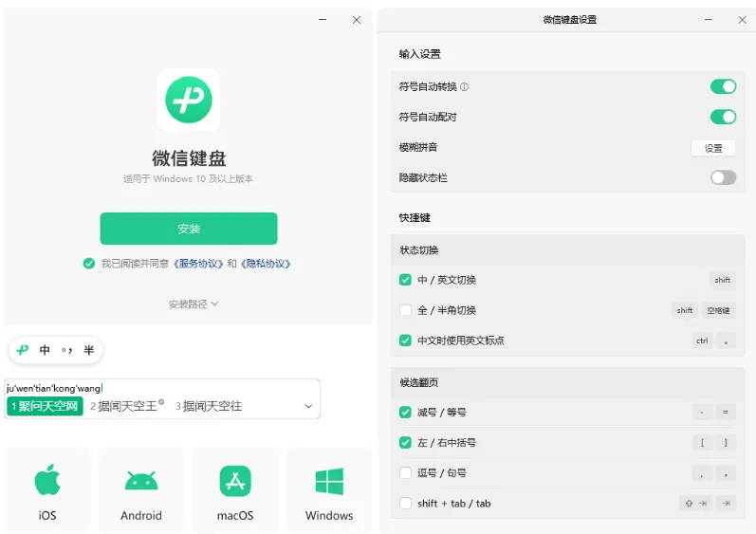Click left bracket key badge in 左 / 右中括号 row
Image resolution: width=756 pixels, height=534 pixels.
click(x=702, y=442)
